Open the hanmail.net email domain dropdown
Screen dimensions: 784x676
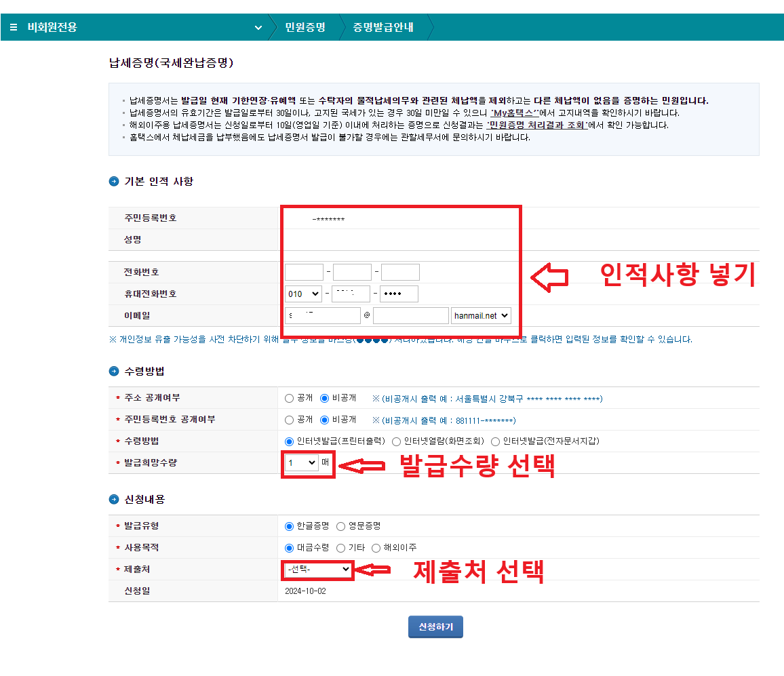pyautogui.click(x=479, y=315)
